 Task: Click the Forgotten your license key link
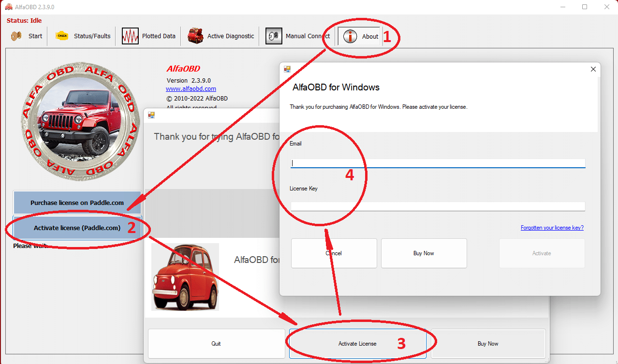click(552, 227)
